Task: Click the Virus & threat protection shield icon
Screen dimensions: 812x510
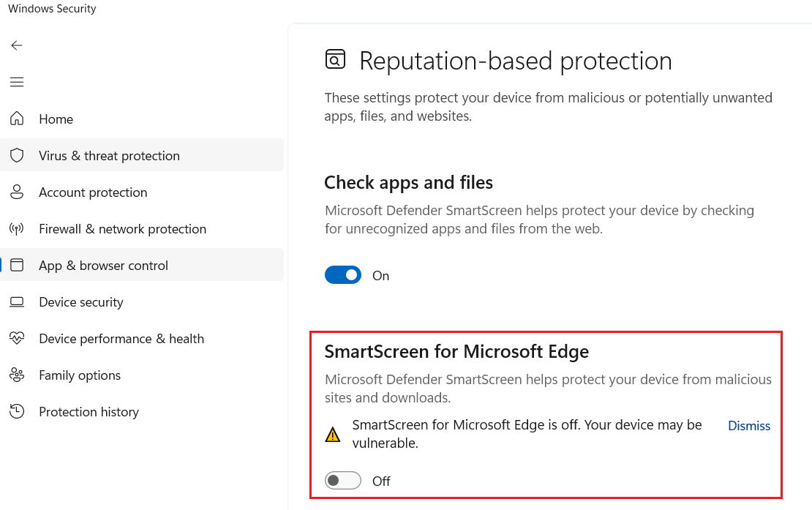Action: click(17, 155)
